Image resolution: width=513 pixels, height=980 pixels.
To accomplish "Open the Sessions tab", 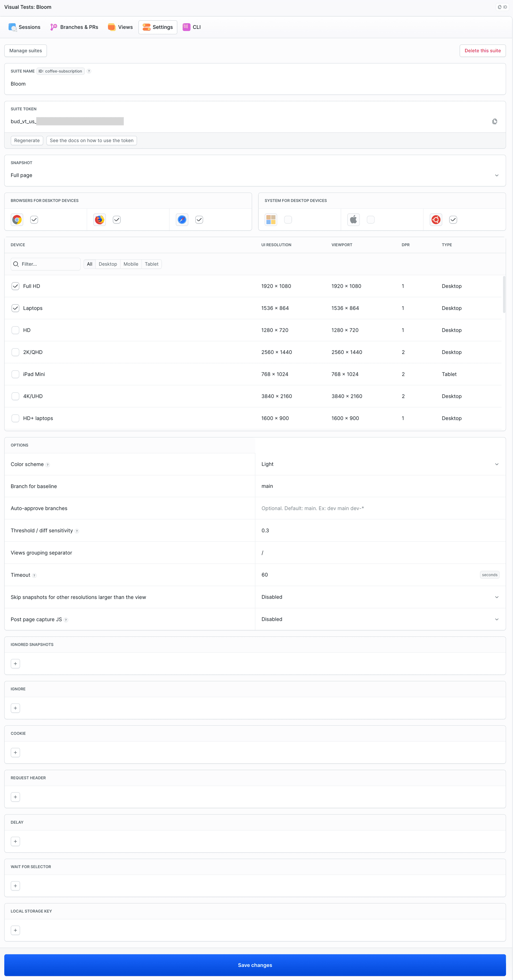I will (x=25, y=27).
